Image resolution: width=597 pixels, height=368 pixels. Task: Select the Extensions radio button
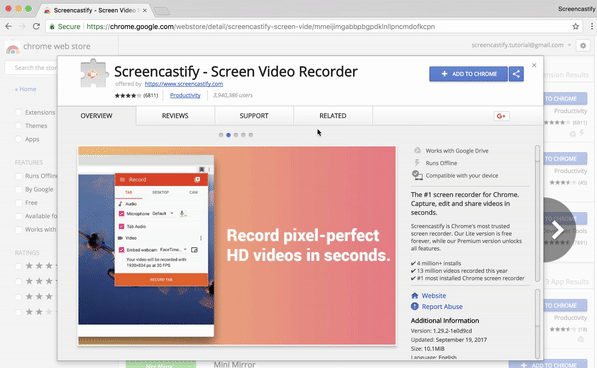18,112
